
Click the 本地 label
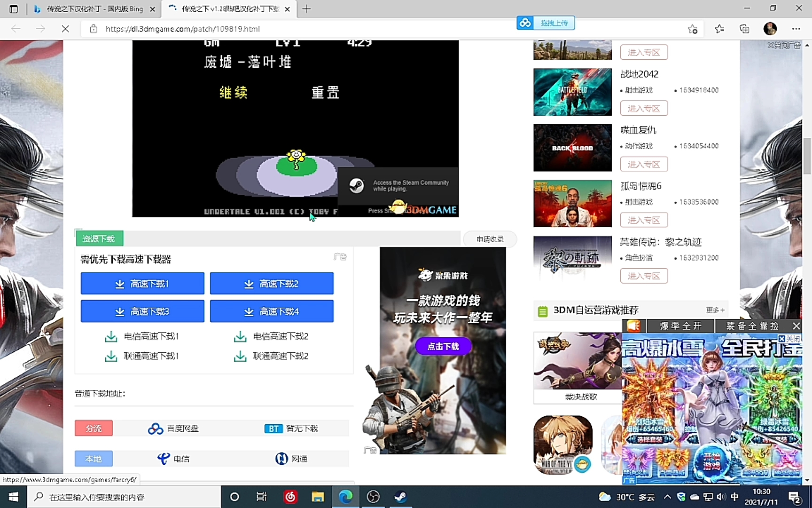coord(94,459)
